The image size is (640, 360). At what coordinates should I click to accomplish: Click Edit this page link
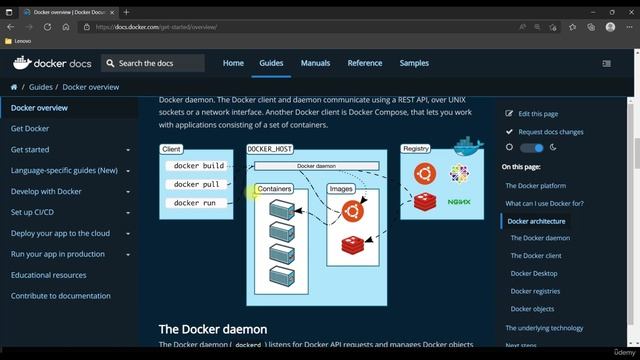point(538,114)
